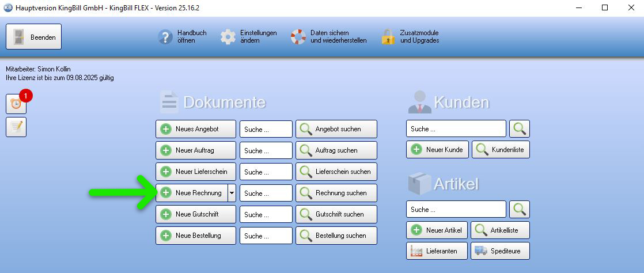The image size is (644, 273).
Task: Click the Artikel magnifier search icon
Action: pyautogui.click(x=520, y=210)
